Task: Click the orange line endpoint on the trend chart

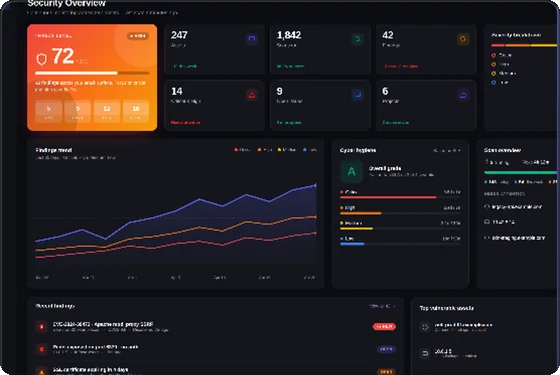Action: tap(316, 217)
